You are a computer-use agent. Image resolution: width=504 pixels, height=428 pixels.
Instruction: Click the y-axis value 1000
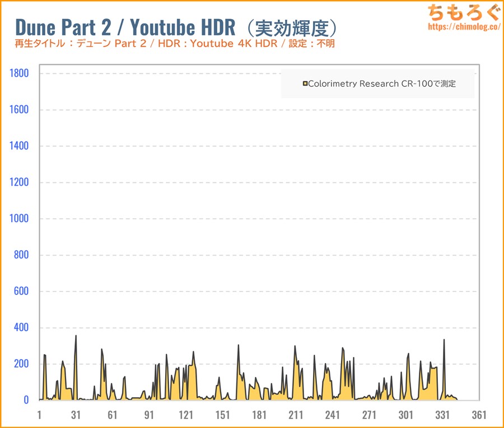pyautogui.click(x=19, y=218)
